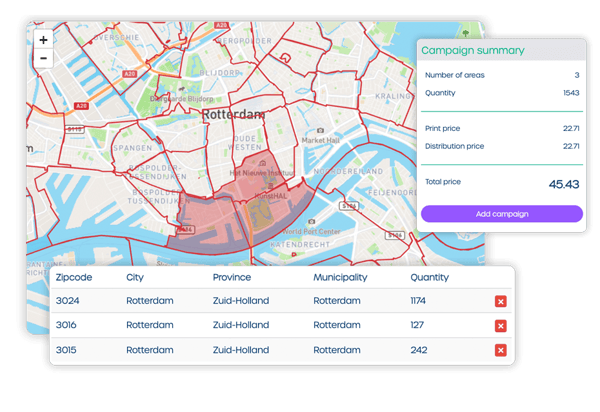Remove zipcode 3016 row with red X
This screenshot has height=412, width=600.
501,326
